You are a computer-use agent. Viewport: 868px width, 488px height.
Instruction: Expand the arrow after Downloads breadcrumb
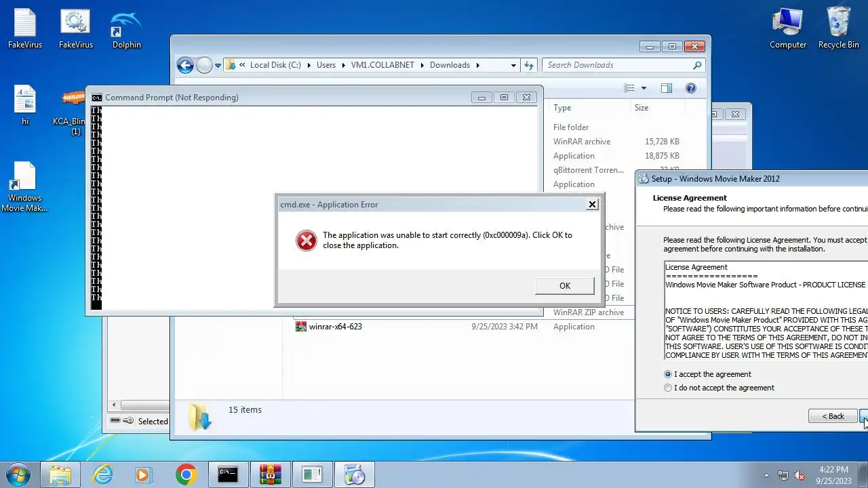(477, 65)
